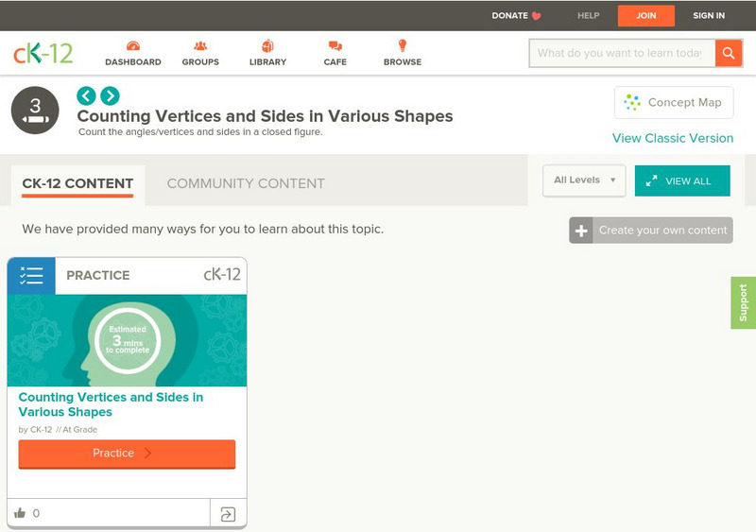Open the Browse lightbulb icon
756x532 pixels.
tap(403, 46)
